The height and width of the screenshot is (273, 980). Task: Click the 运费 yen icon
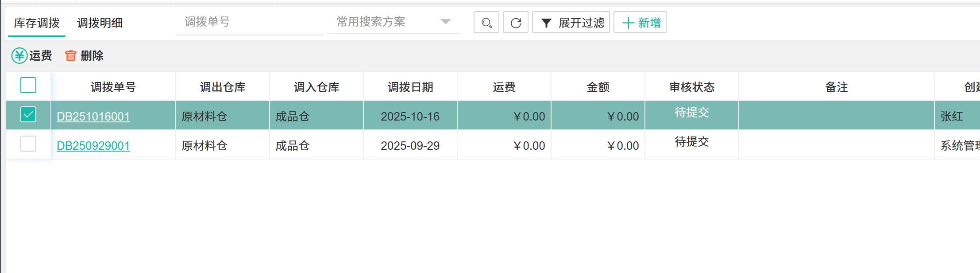coord(19,56)
